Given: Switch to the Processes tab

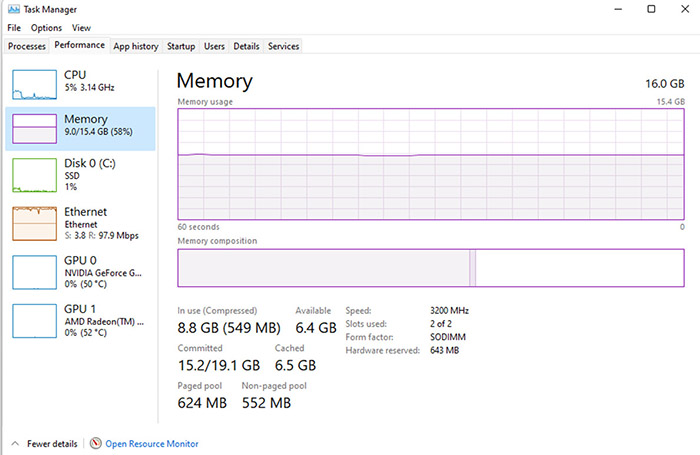Looking at the screenshot, I should [27, 46].
